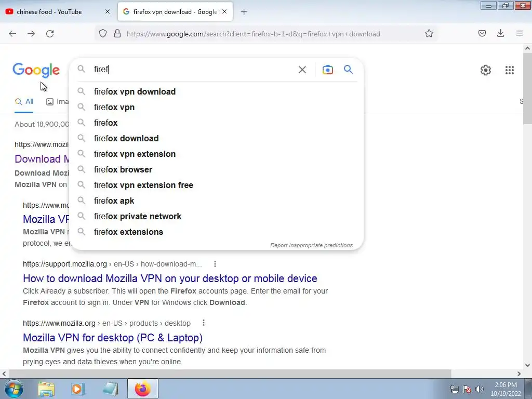Open Google quick settings gear
This screenshot has width=532, height=399.
(486, 70)
